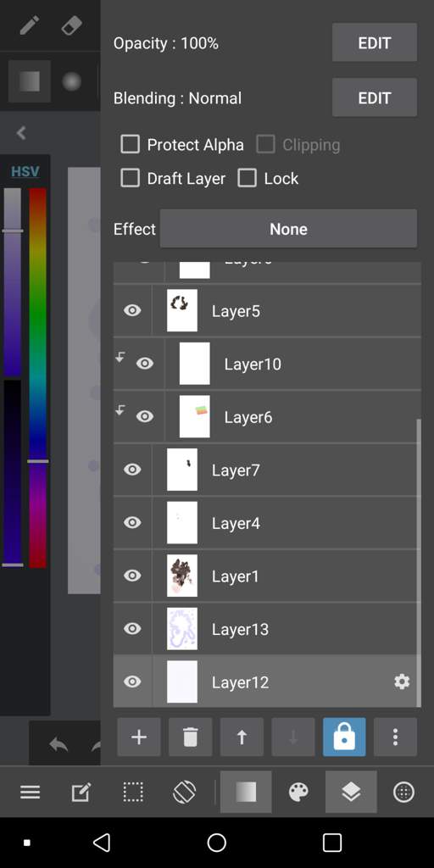
Task: Add a new layer with plus button
Action: 139,737
